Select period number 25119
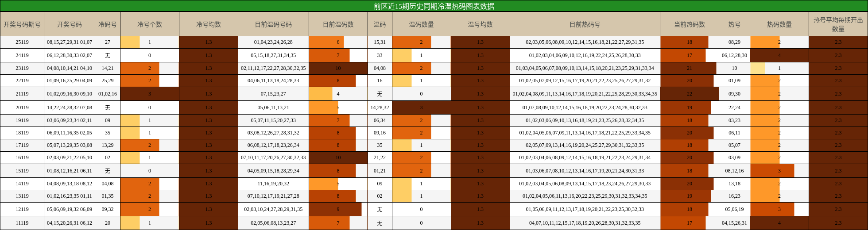The height and width of the screenshot is (230, 868). coord(22,42)
